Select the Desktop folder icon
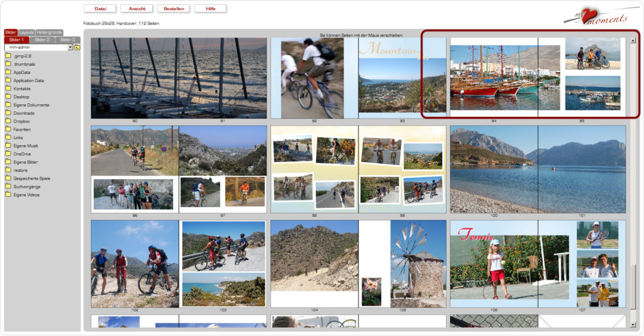644x336 pixels. pyautogui.click(x=8, y=97)
